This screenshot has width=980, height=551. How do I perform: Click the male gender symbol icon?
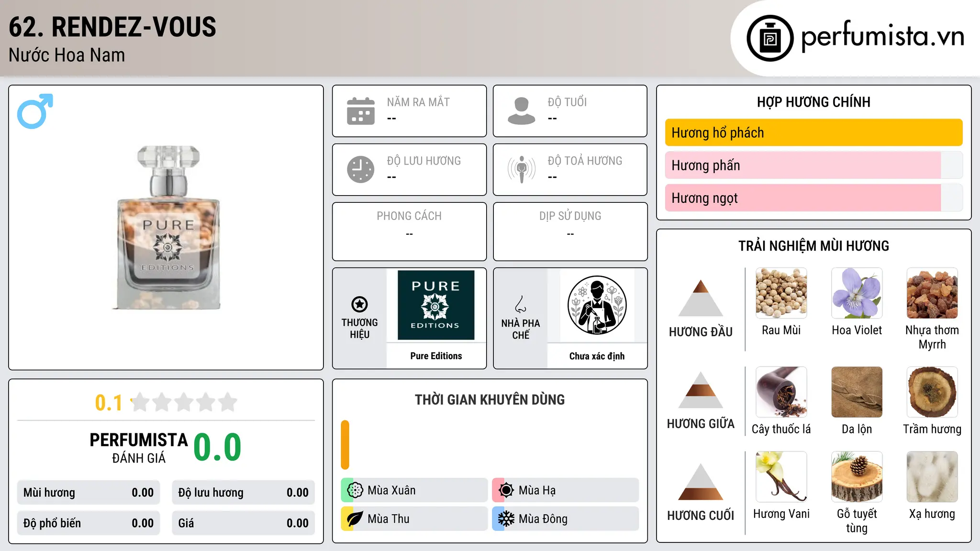[x=35, y=111]
